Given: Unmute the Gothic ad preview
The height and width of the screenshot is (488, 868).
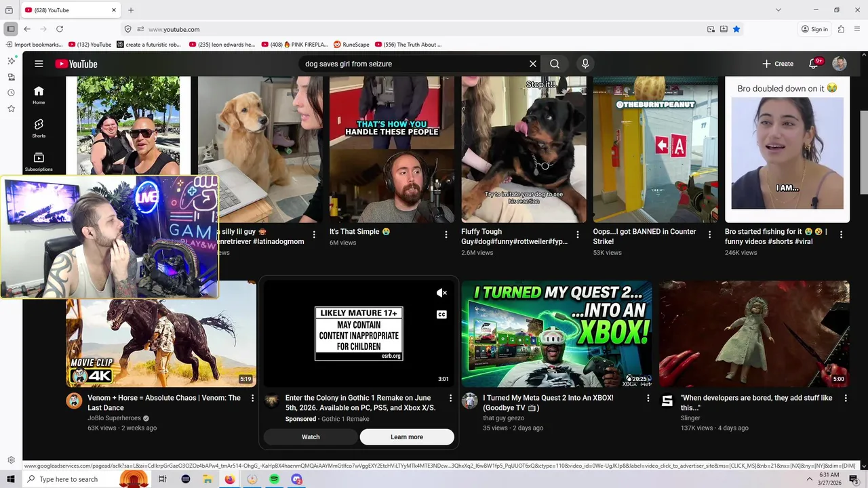Looking at the screenshot, I should tap(441, 293).
